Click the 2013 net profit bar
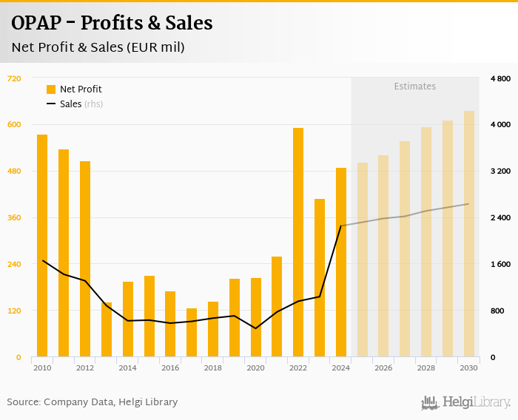This screenshot has width=518, height=420. tap(107, 330)
